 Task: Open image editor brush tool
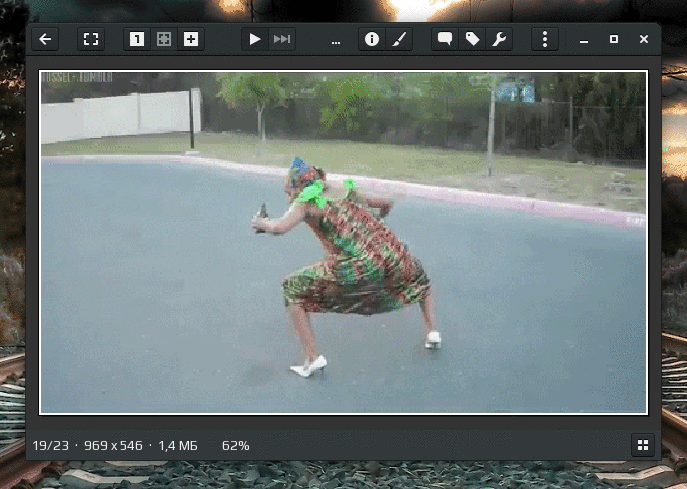(x=399, y=39)
